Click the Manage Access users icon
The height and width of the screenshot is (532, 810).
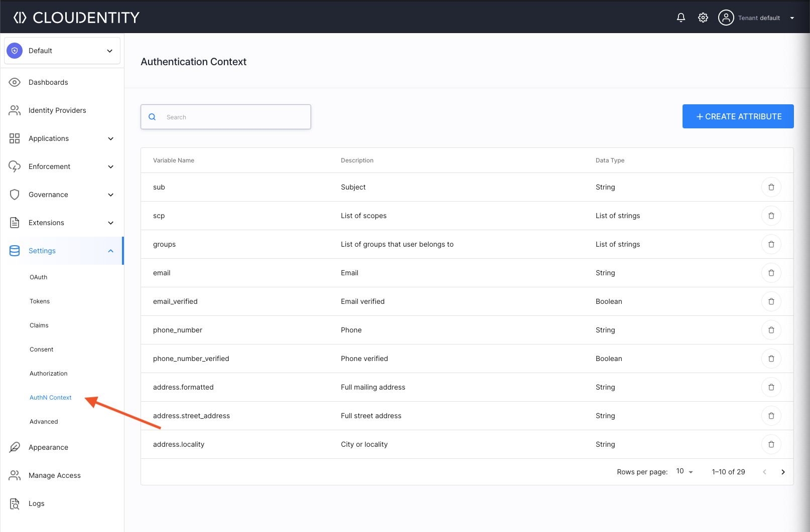[15, 475]
